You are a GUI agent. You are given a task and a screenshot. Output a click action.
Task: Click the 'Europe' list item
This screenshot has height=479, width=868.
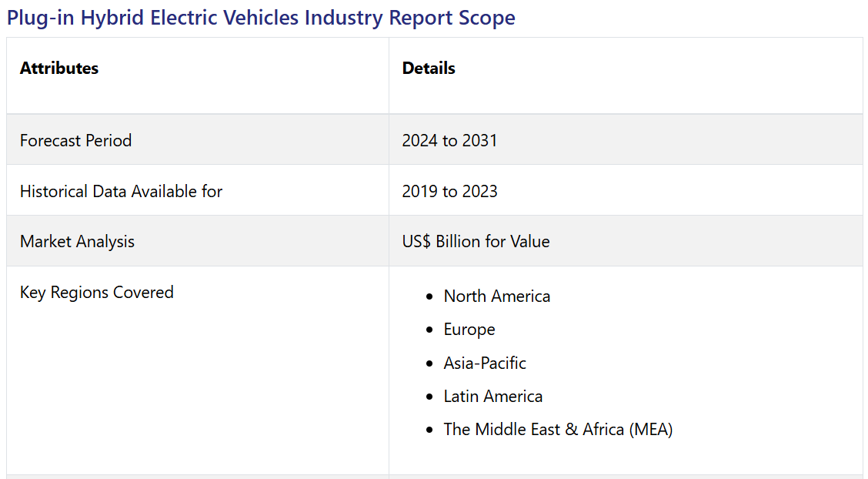469,330
